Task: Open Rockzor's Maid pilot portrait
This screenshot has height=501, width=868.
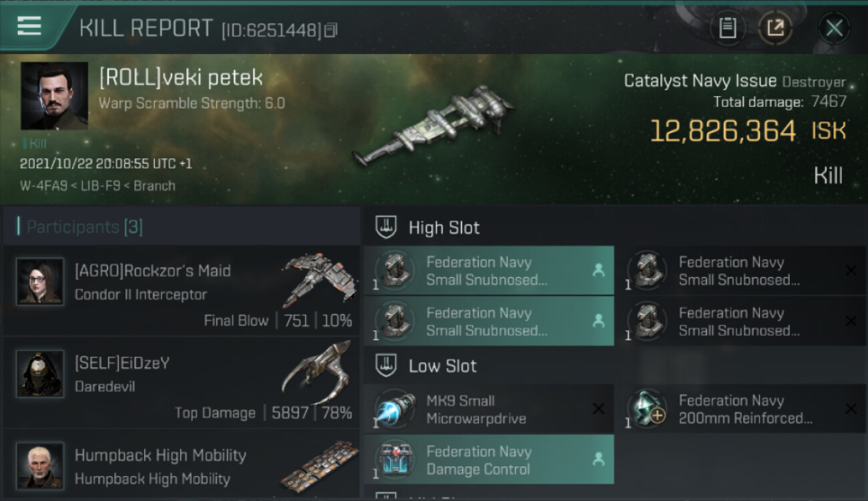Action: pyautogui.click(x=40, y=282)
